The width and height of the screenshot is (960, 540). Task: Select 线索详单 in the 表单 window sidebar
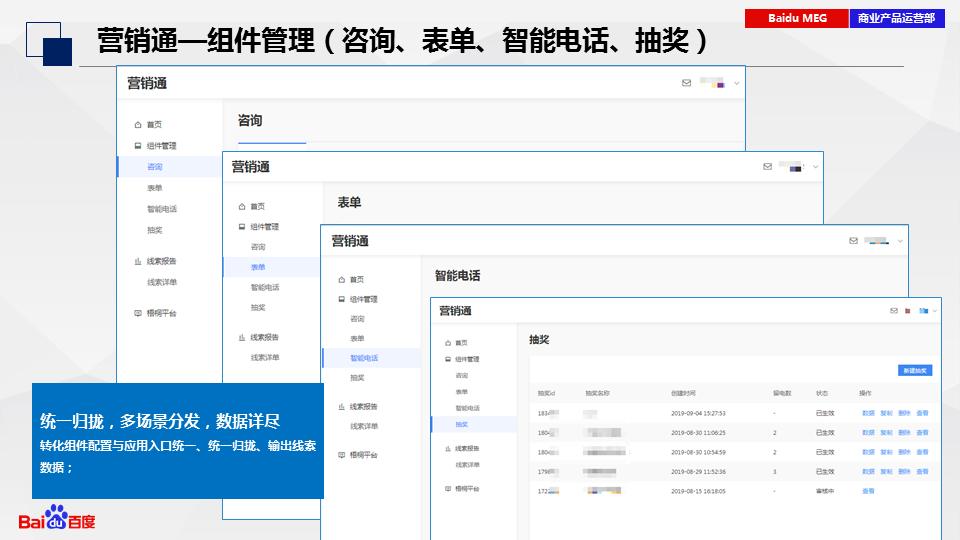click(x=264, y=357)
